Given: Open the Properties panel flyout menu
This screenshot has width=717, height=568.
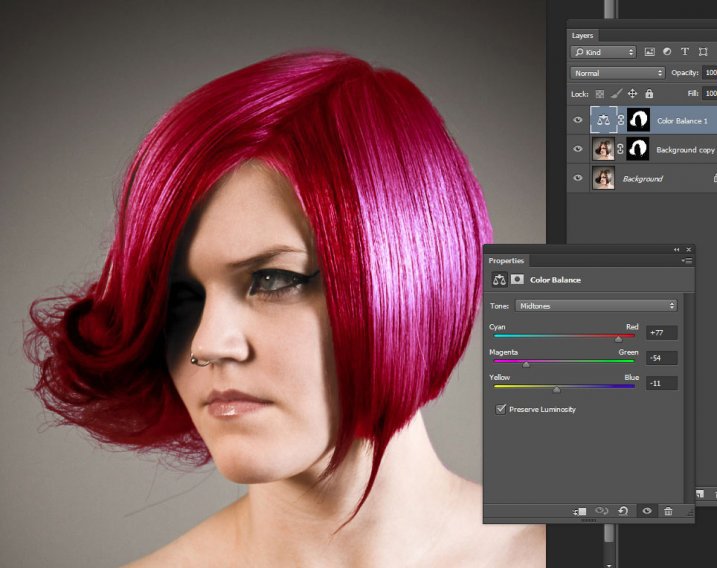Looking at the screenshot, I should coord(687,260).
